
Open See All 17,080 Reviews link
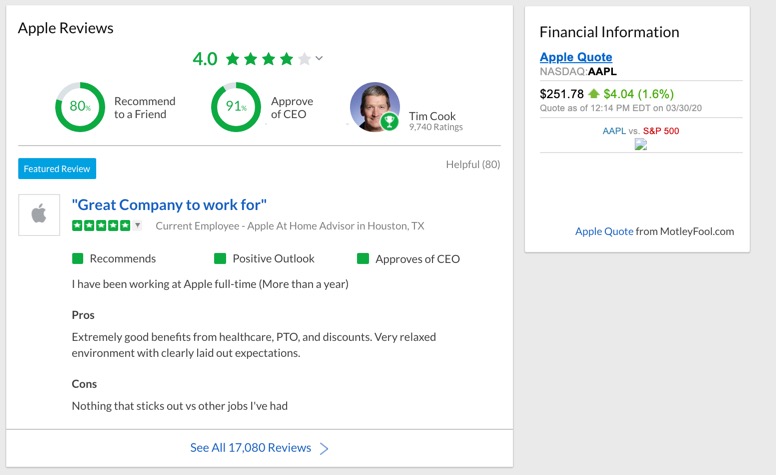click(x=250, y=448)
